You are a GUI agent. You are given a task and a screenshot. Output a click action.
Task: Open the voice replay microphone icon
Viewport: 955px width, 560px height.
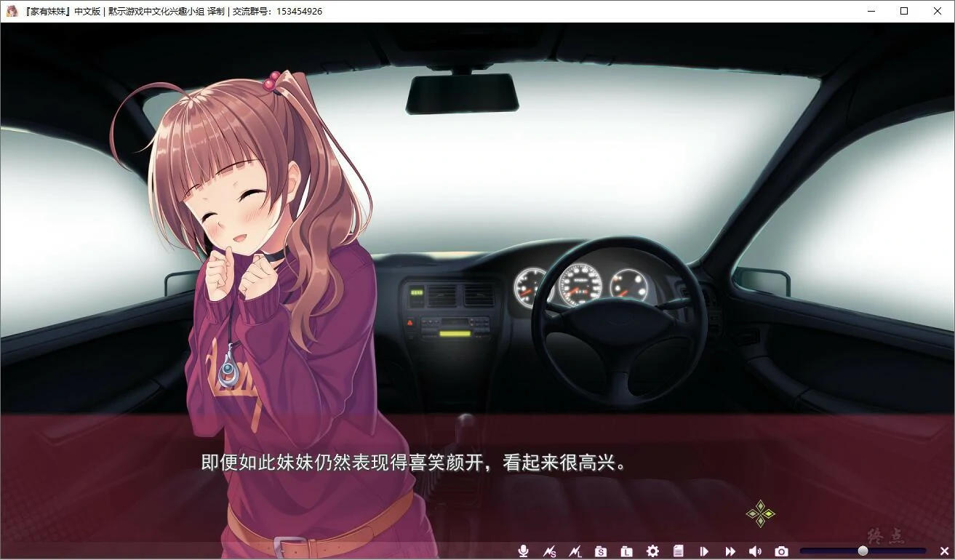click(x=523, y=551)
